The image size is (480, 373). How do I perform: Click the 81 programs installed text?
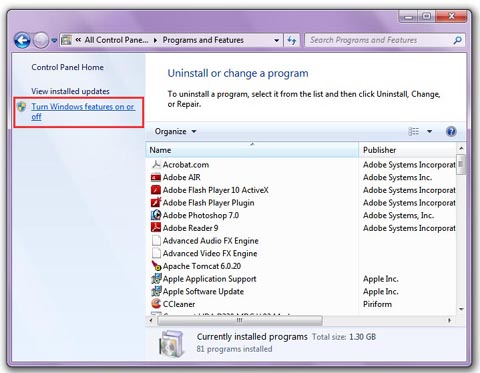(234, 349)
